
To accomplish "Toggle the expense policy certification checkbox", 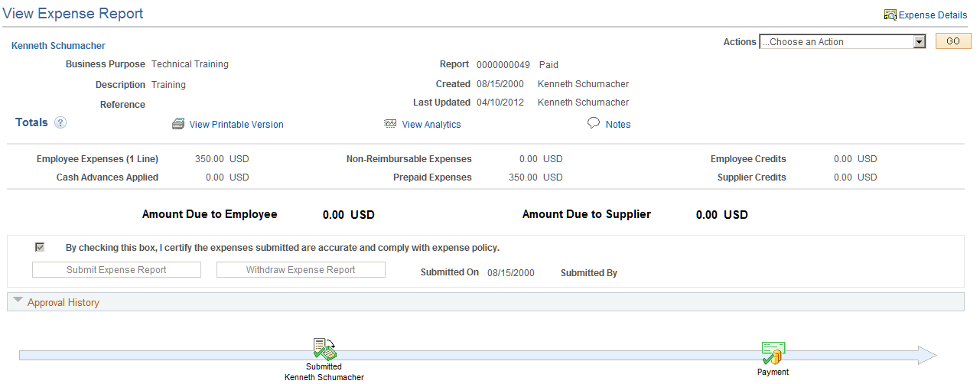I will 40,247.
